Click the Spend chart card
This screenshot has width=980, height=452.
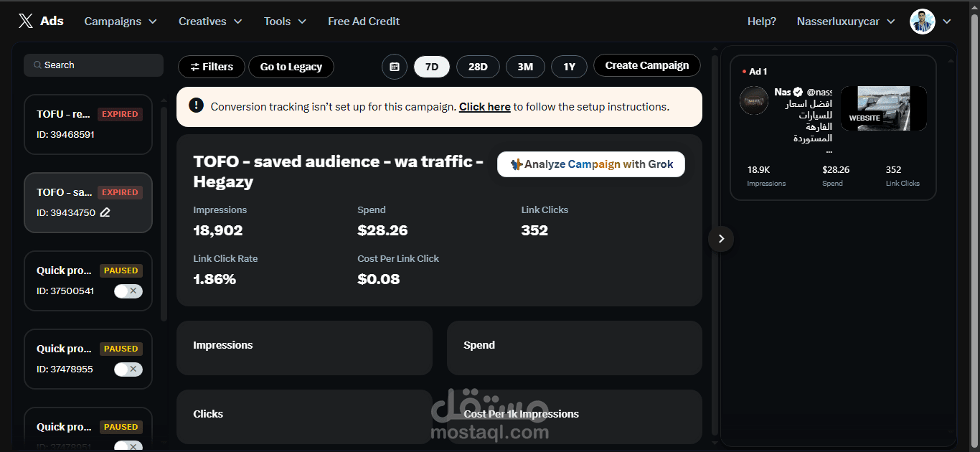(575, 348)
